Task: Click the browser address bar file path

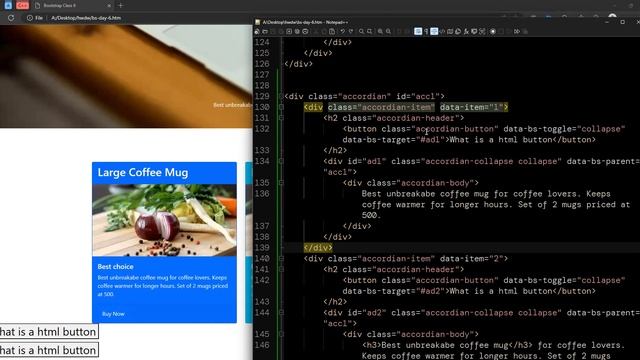Action: tap(86, 18)
